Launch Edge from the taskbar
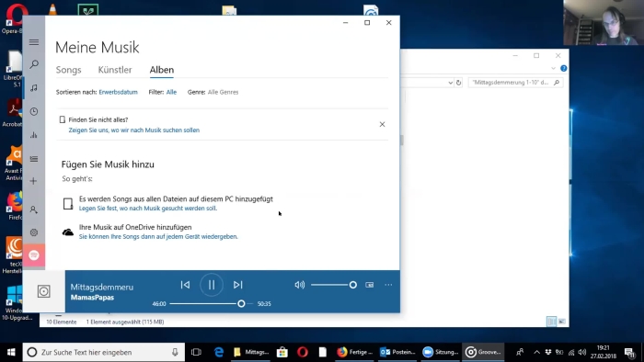Image resolution: width=644 pixels, height=362 pixels. pyautogui.click(x=219, y=352)
